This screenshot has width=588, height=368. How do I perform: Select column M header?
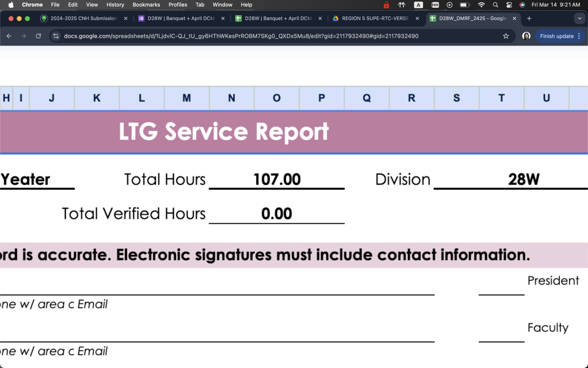pos(187,98)
